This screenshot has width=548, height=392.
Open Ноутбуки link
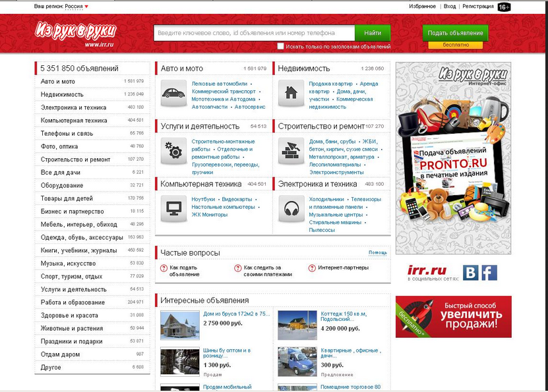tap(203, 200)
